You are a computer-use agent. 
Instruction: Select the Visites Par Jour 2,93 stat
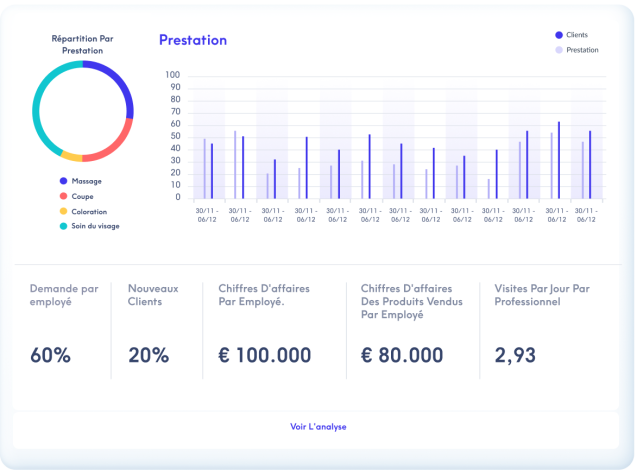515,355
